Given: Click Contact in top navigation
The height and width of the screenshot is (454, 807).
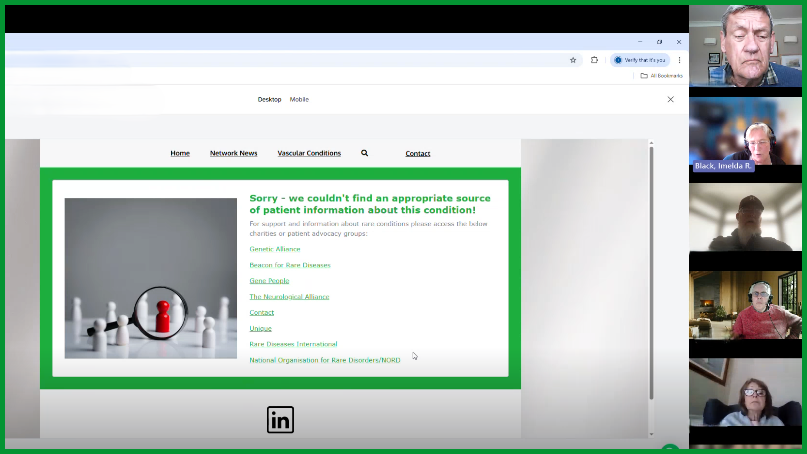Looking at the screenshot, I should tap(418, 153).
